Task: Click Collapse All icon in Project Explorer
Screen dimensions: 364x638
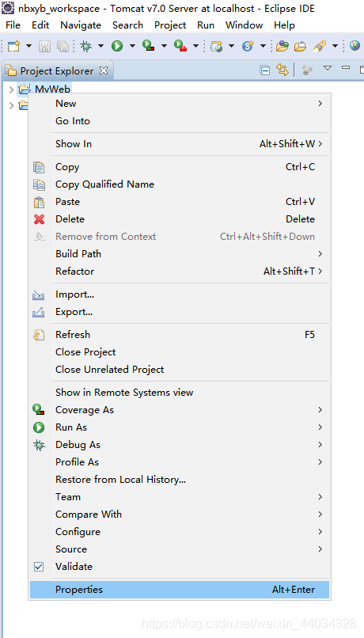Action: 265,70
